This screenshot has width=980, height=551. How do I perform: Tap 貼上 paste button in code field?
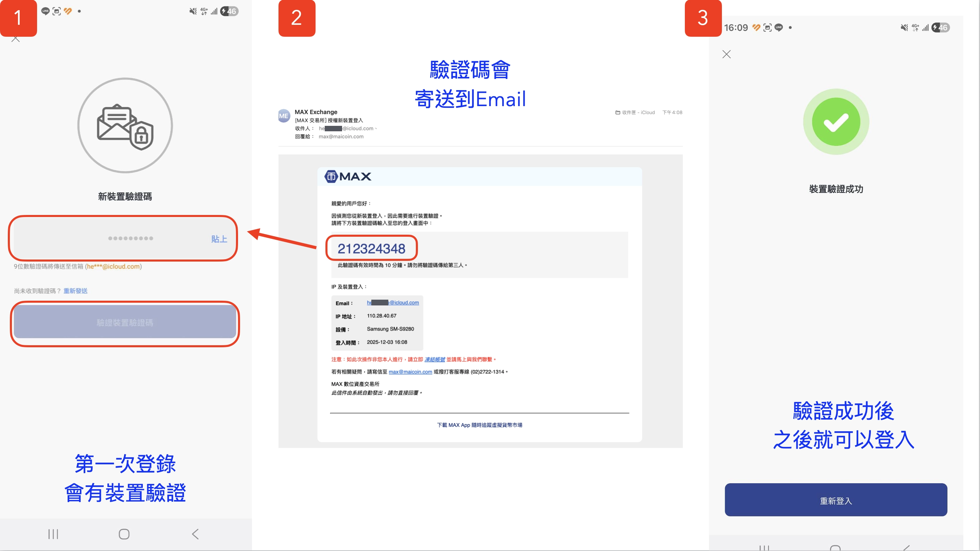(219, 239)
